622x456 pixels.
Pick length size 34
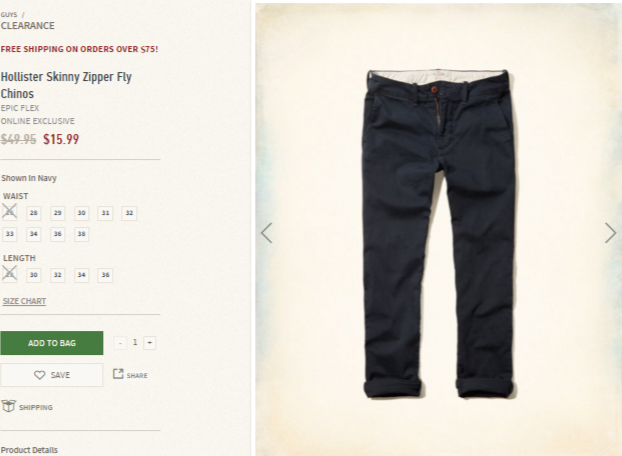click(x=81, y=275)
